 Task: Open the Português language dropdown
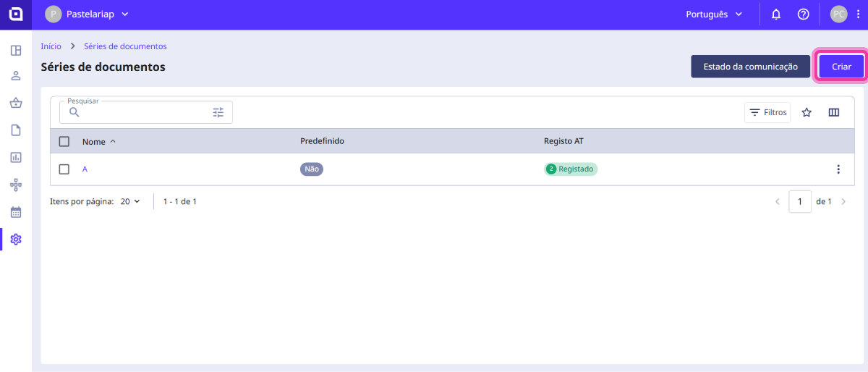click(714, 14)
